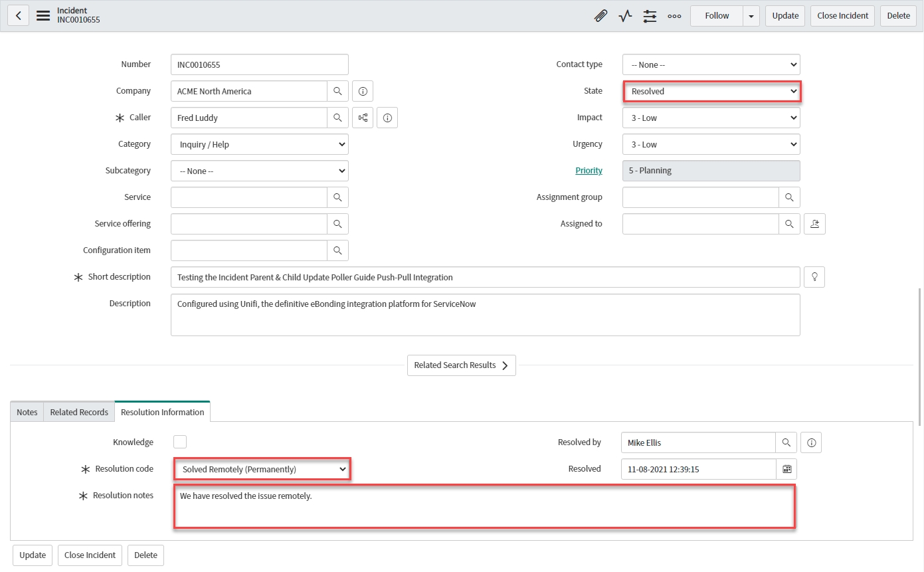Screen dimensions: 924x572
Task: Open the more options ellipsis icon
Action: point(674,16)
